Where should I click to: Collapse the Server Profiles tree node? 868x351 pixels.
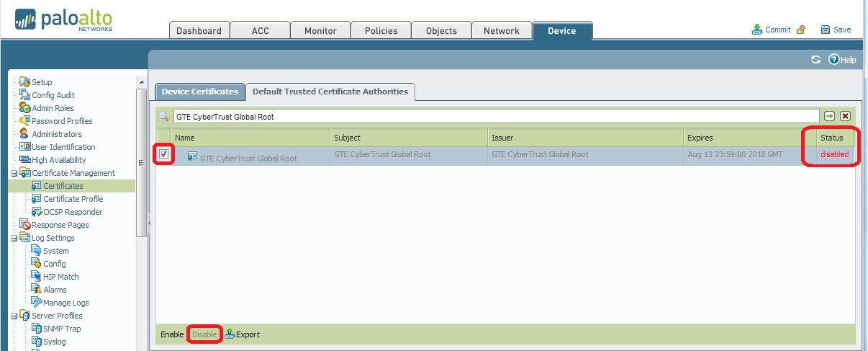click(14, 316)
